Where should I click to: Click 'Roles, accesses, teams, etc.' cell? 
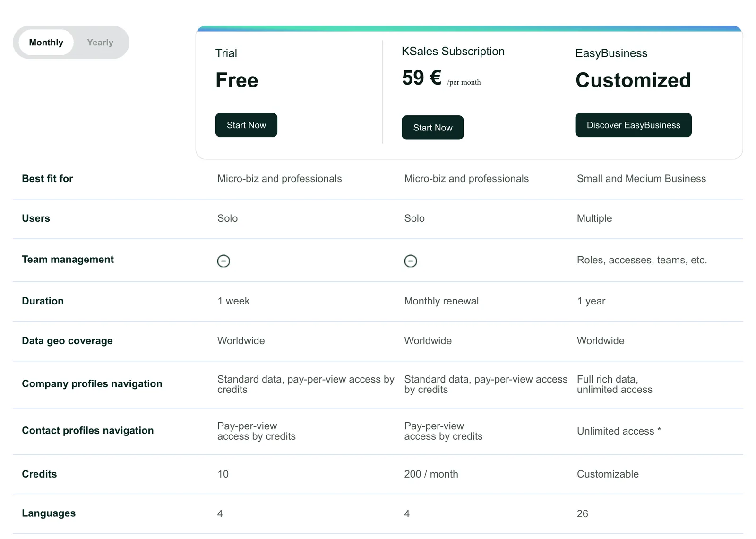642,260
